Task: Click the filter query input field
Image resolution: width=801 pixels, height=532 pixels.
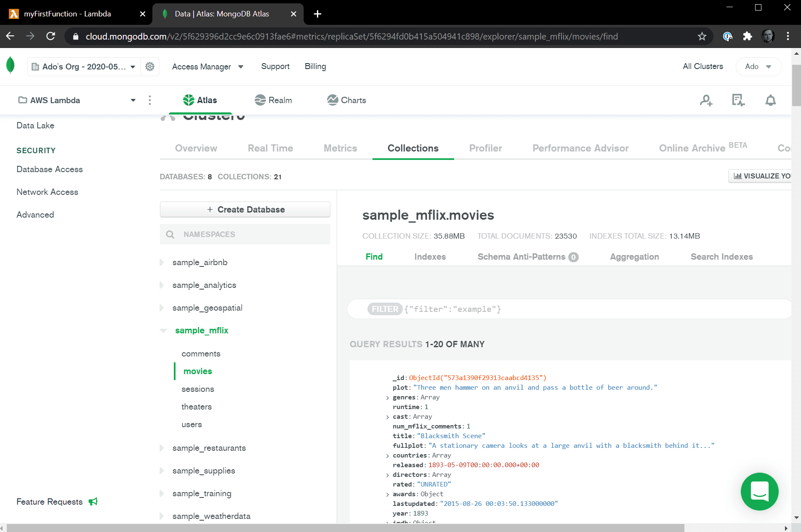Action: tap(589, 309)
